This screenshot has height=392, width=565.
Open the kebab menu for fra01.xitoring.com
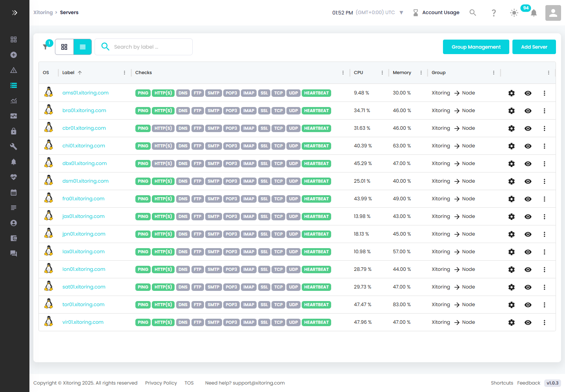click(544, 199)
